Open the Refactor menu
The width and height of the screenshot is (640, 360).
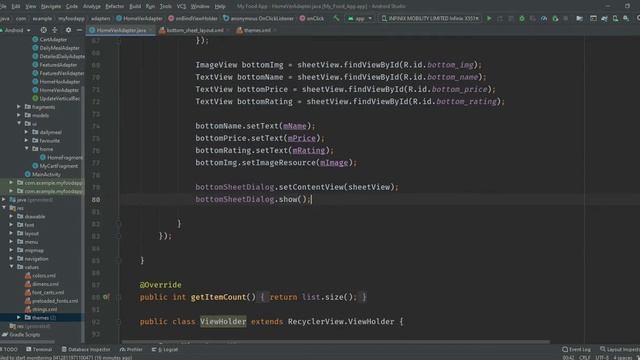(115, 6)
